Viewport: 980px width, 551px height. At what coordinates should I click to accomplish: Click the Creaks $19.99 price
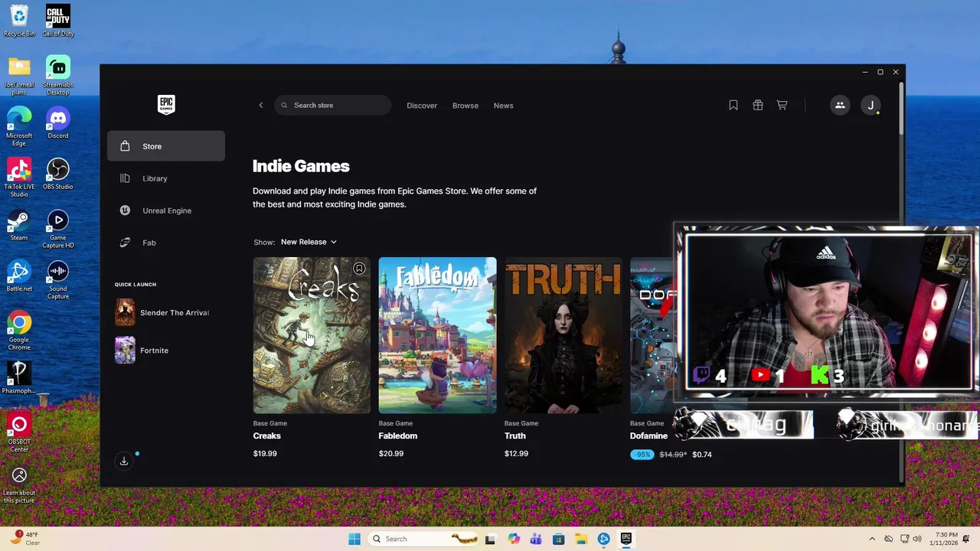[265, 454]
